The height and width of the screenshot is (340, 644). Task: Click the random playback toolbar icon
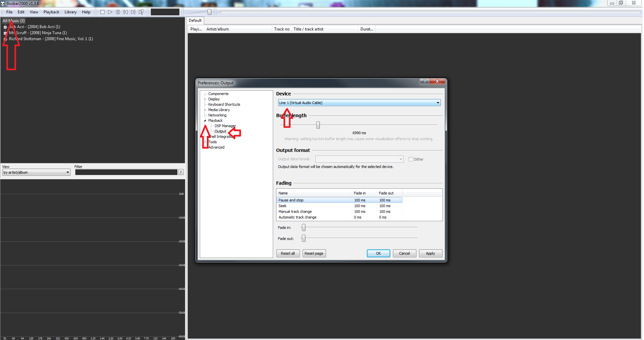point(141,12)
